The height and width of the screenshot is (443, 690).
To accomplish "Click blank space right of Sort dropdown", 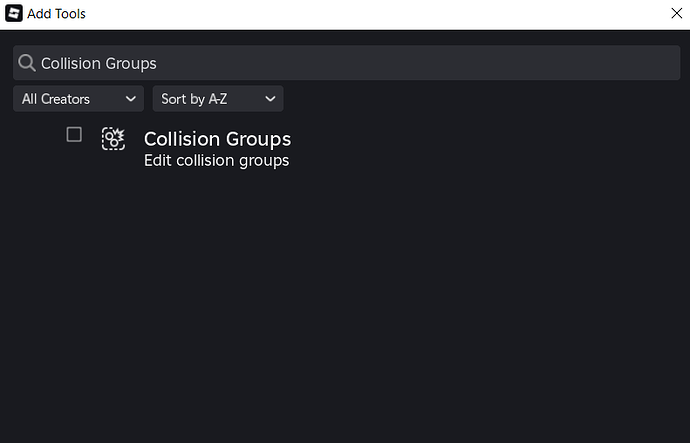I will pos(482,99).
